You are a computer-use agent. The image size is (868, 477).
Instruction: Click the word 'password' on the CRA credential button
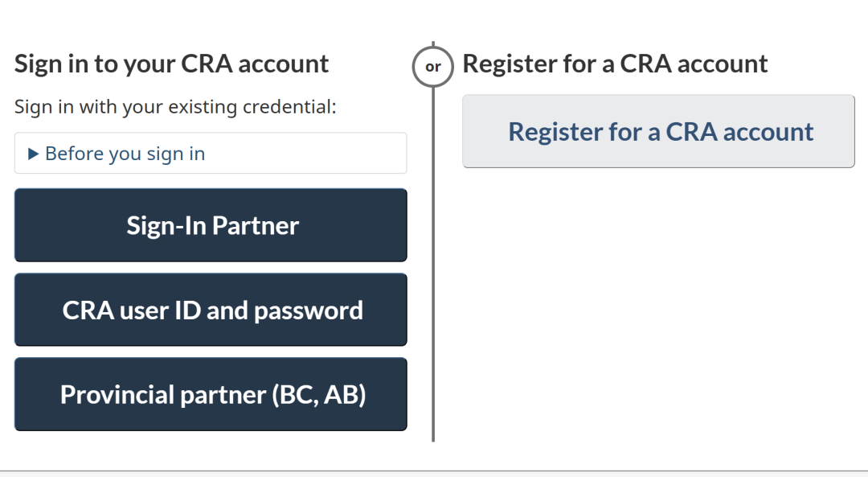(309, 310)
